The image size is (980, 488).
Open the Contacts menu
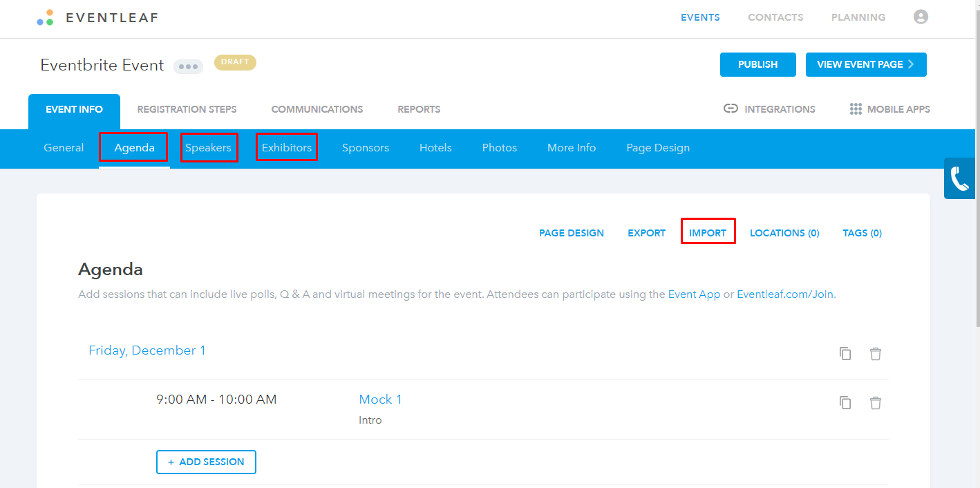pyautogui.click(x=775, y=17)
